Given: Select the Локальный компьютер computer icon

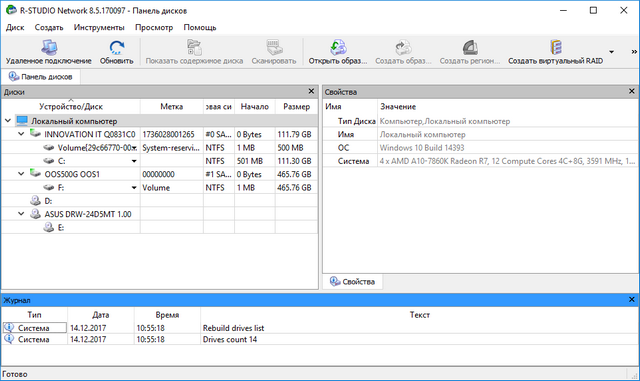Looking at the screenshot, I should click(x=22, y=121).
